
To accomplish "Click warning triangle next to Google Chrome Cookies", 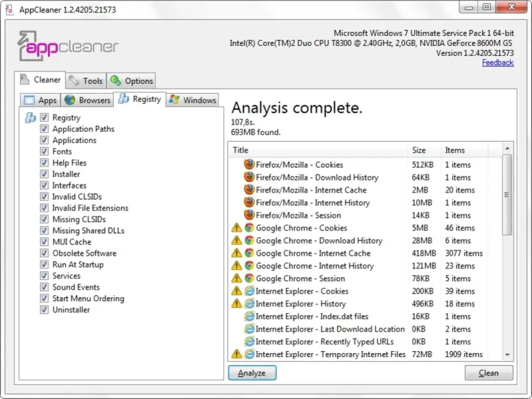I will 237,227.
